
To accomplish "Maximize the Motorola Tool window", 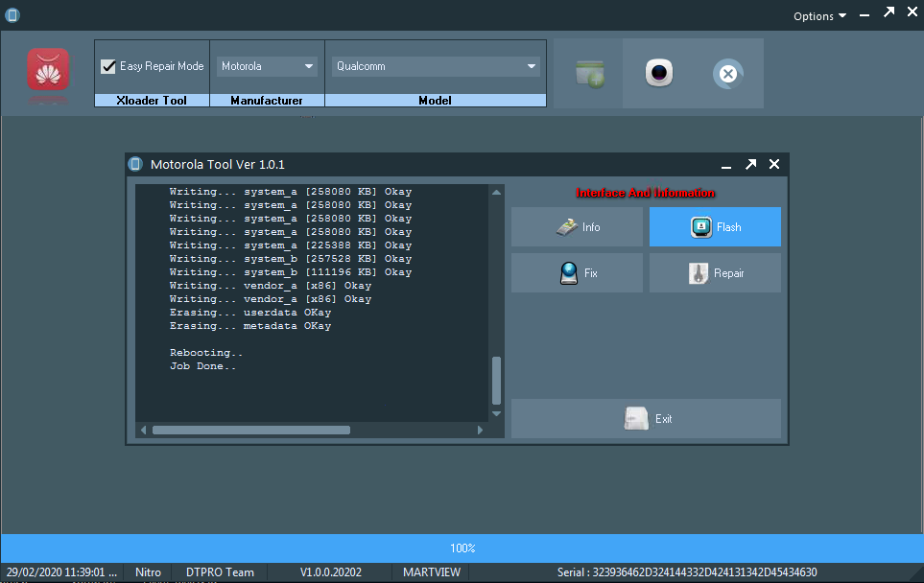I will point(750,164).
